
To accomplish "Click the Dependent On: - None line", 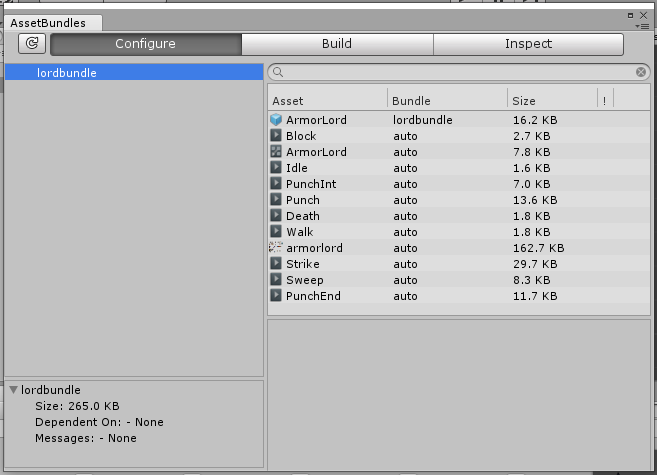I will 99,422.
